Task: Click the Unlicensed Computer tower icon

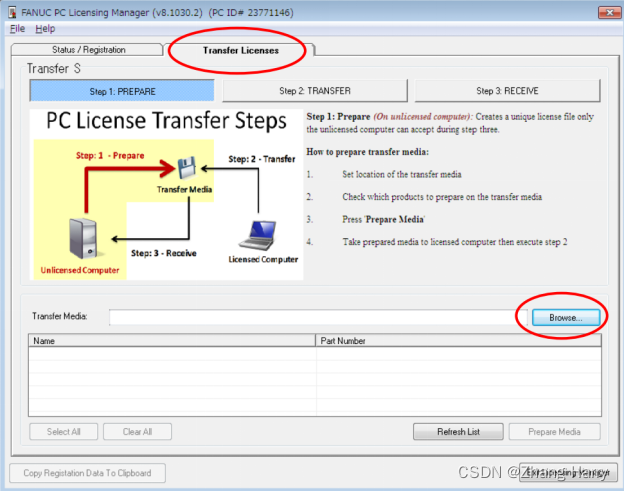Action: click(x=84, y=239)
